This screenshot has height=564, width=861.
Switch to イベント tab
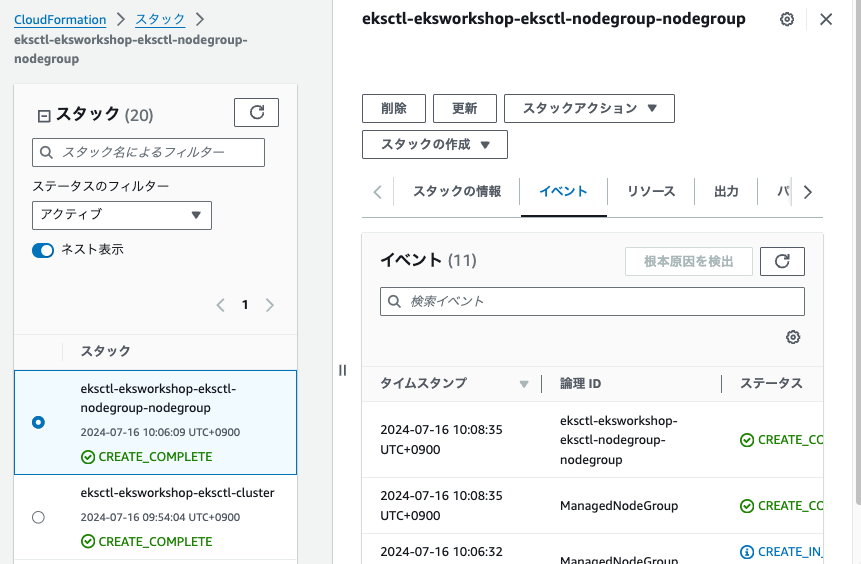tap(563, 191)
